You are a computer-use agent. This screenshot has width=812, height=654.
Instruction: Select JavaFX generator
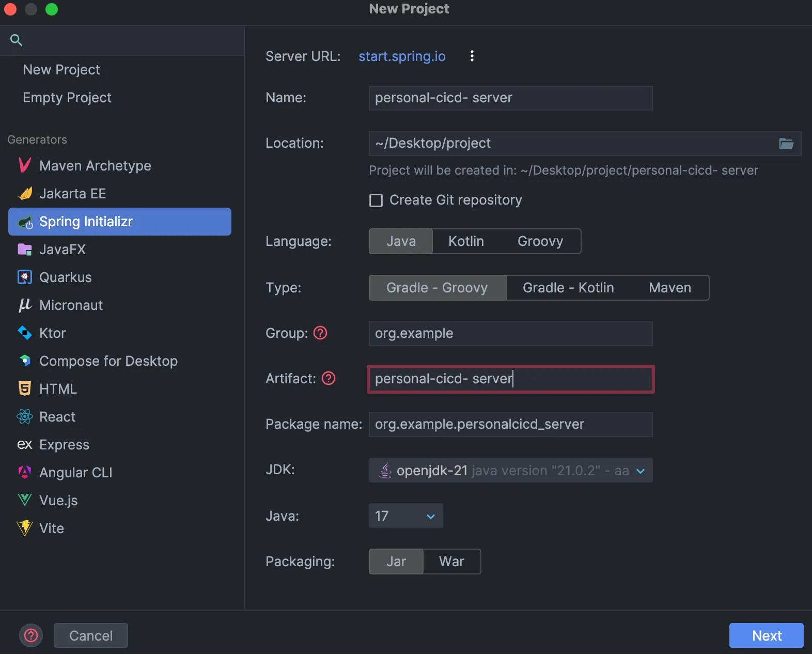tap(120, 250)
